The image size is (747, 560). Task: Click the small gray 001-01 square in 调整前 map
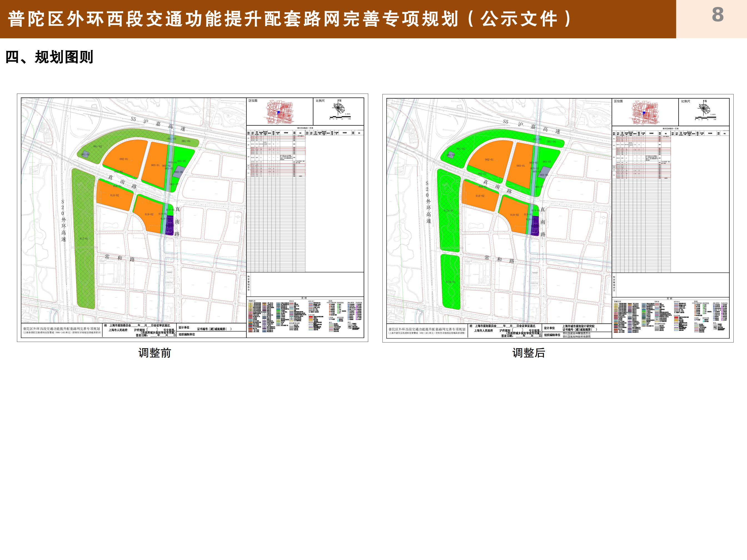86,154
